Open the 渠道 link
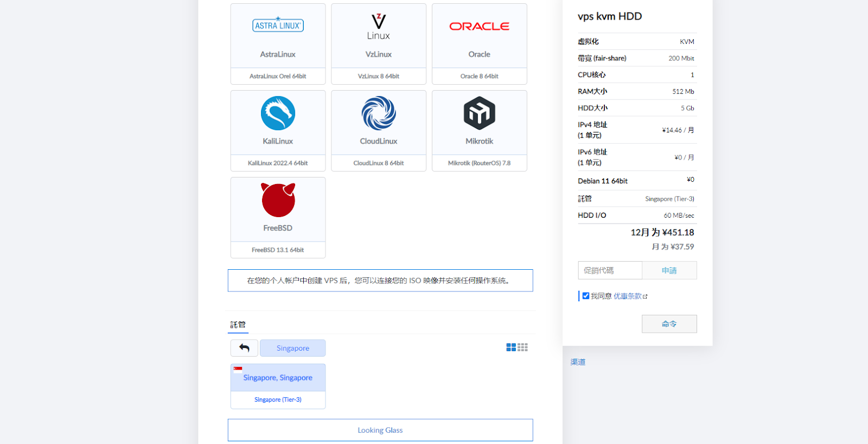The width and height of the screenshot is (868, 444). [x=578, y=362]
